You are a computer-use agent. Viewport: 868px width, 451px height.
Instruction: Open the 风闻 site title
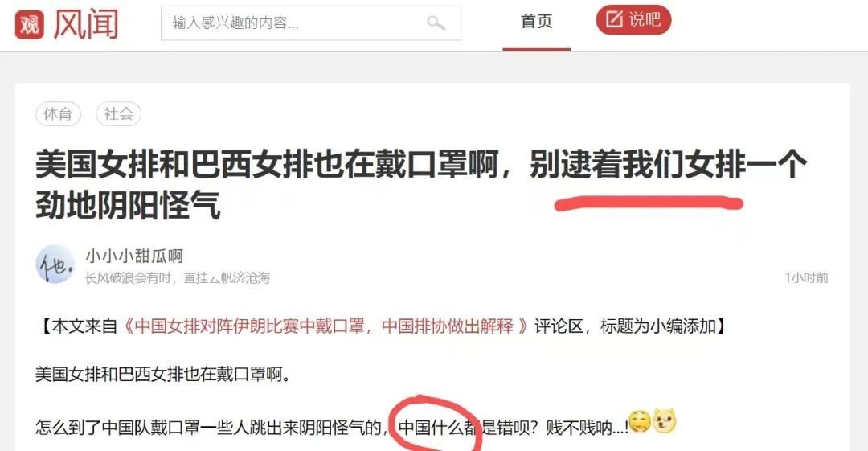86,25
